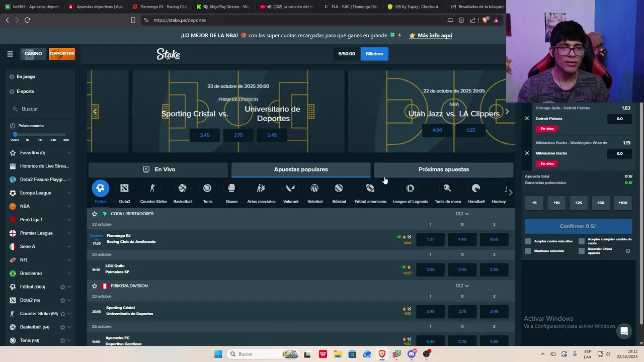This screenshot has height=362, width=644.
Task: Select the Tenis sport icon
Action: [x=207, y=188]
